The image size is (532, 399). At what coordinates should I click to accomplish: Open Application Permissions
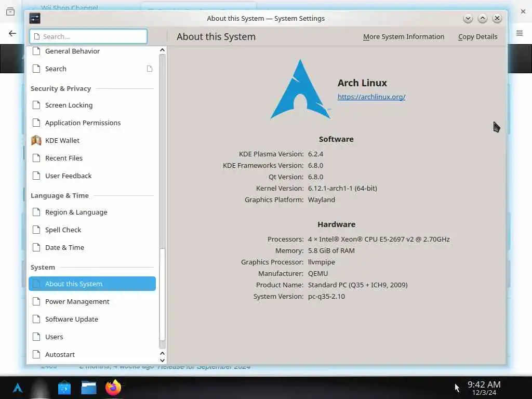(x=92, y=123)
